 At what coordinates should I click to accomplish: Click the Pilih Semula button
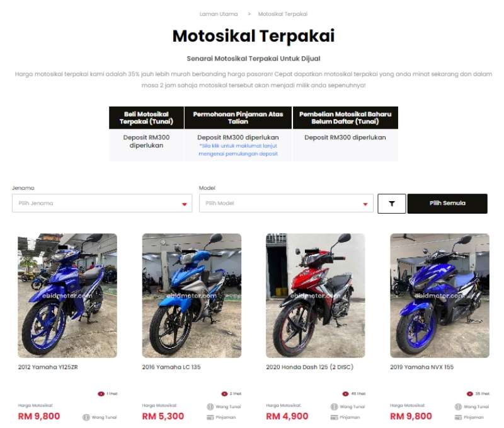pyautogui.click(x=447, y=204)
